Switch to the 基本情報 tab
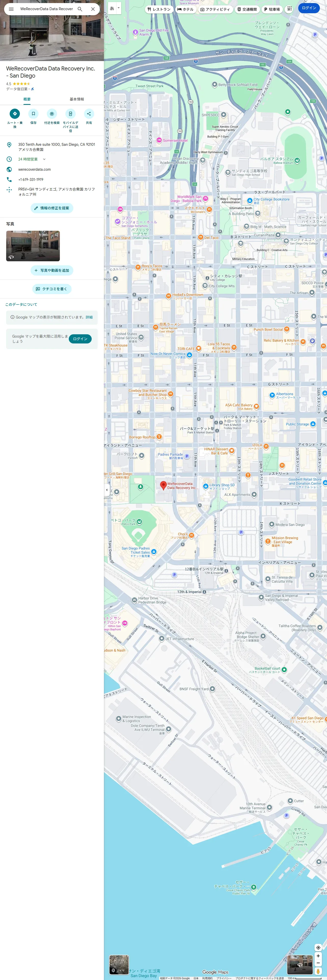The image size is (327, 980). [76, 99]
